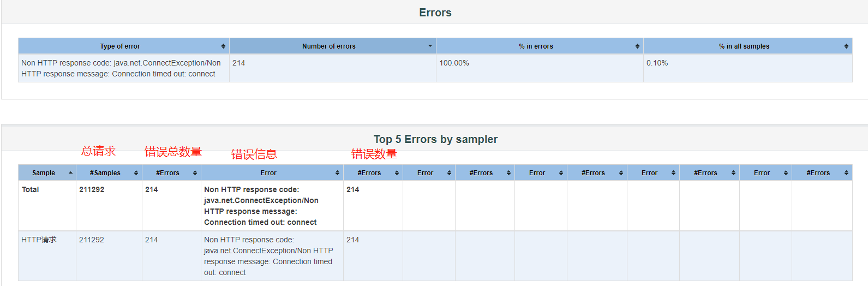Click the bold error message in Total row
Screen dimensions: 868x286
261,206
